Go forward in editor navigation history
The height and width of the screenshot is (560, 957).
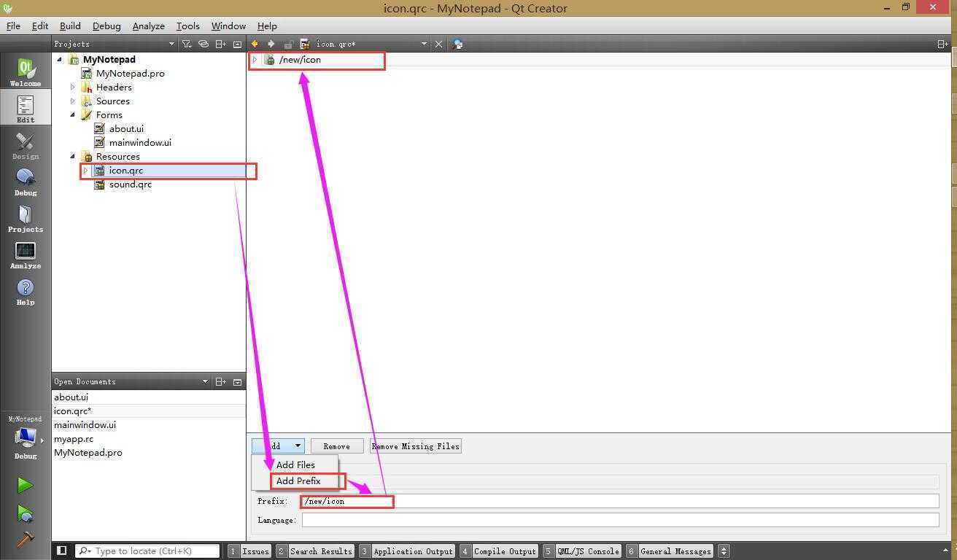(271, 44)
